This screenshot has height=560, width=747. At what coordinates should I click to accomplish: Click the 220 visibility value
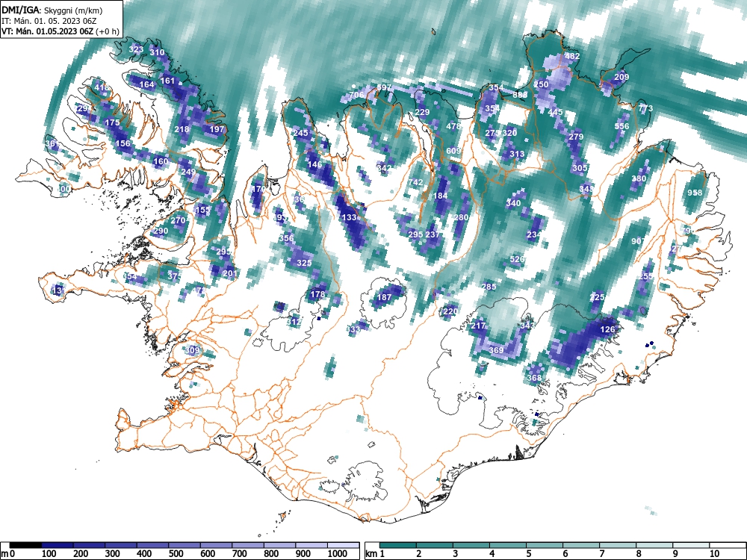tap(450, 311)
